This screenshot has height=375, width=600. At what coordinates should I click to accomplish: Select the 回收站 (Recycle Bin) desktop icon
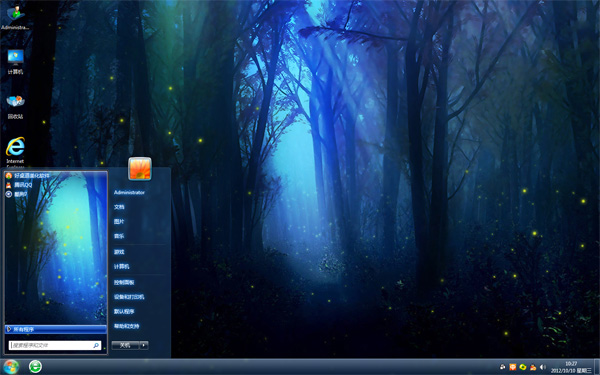click(x=15, y=107)
